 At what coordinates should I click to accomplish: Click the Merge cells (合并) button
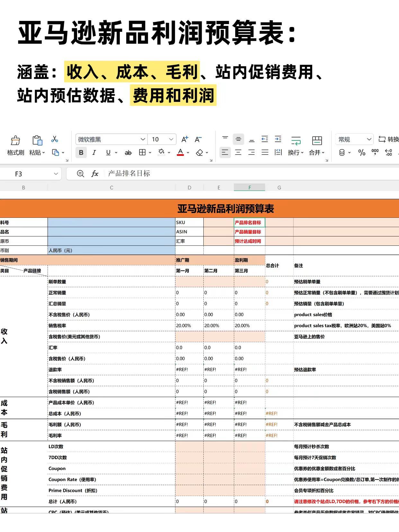click(x=317, y=146)
